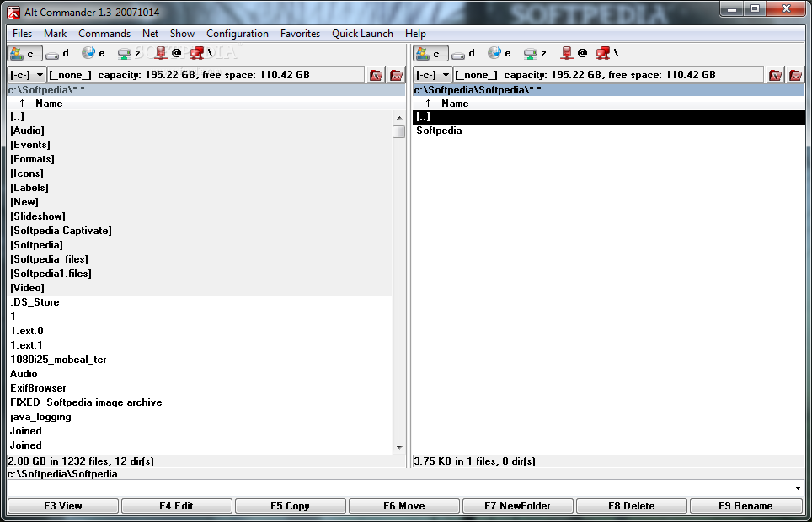Select [Labels] folder

click(200, 188)
